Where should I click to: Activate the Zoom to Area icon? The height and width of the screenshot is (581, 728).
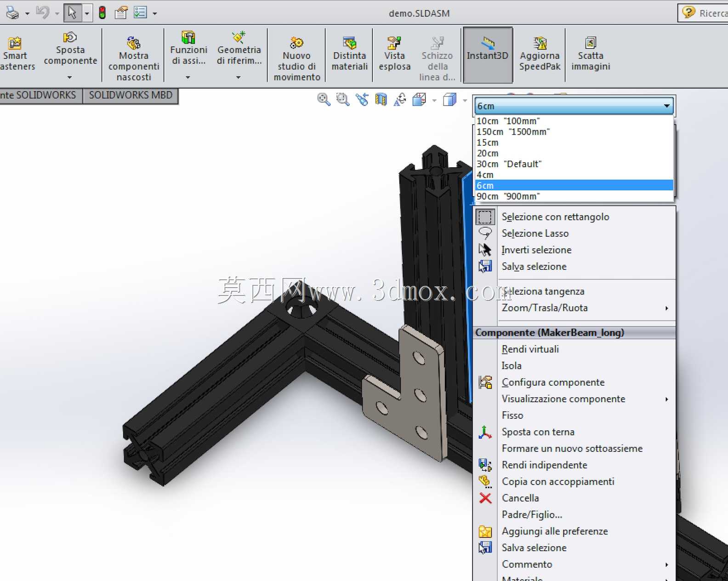pyautogui.click(x=342, y=99)
